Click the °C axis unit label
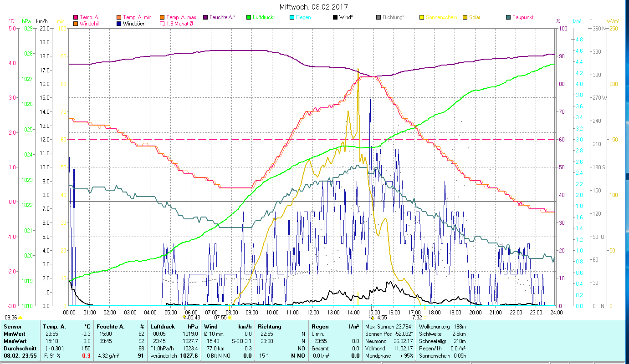The height and width of the screenshot is (364, 629). tap(11, 21)
